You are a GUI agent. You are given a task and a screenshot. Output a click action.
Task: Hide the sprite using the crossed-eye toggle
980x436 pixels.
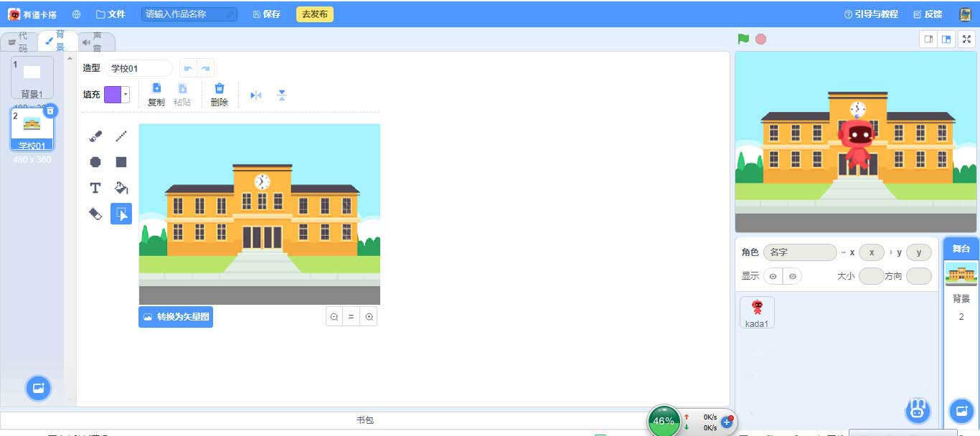[793, 276]
